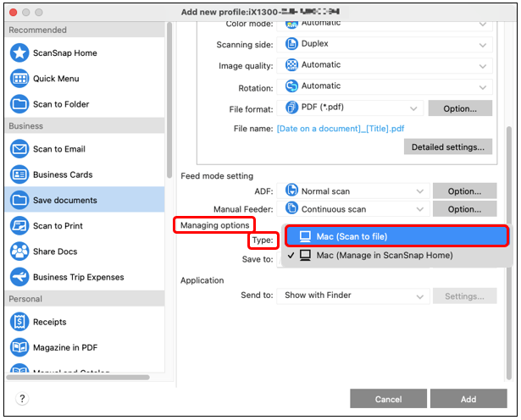The height and width of the screenshot is (420, 521).
Task: Open the help question mark button
Action: coord(22,399)
